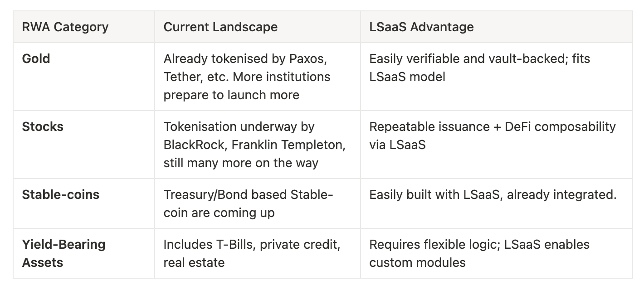The width and height of the screenshot is (644, 290).
Task: Select the Stable-coins row label cell
Action: tap(61, 195)
